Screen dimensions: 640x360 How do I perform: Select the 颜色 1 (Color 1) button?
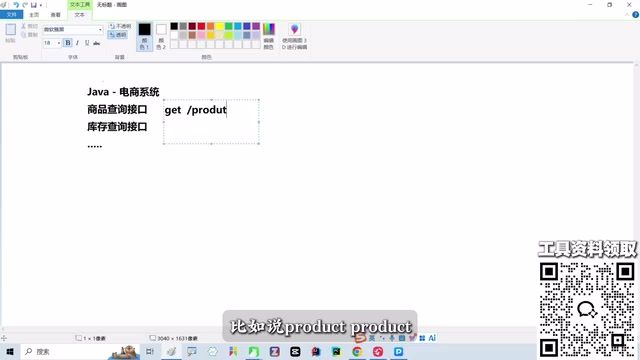click(144, 36)
